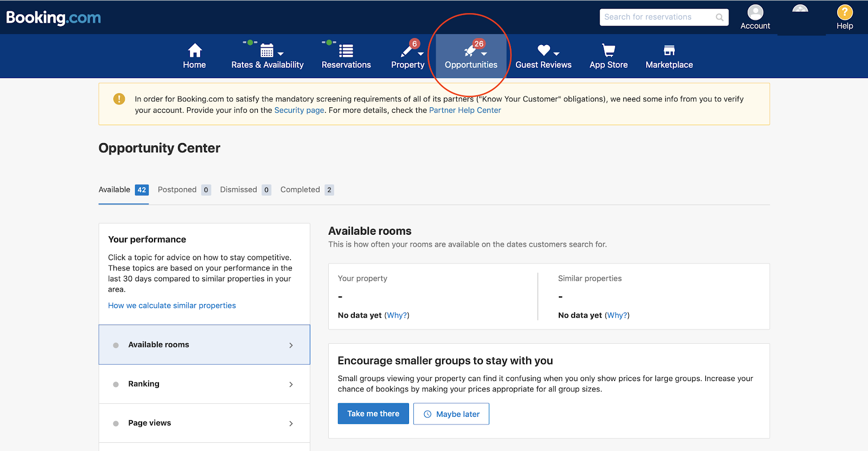This screenshot has width=868, height=451.
Task: Click the Maybe later button
Action: click(x=451, y=414)
